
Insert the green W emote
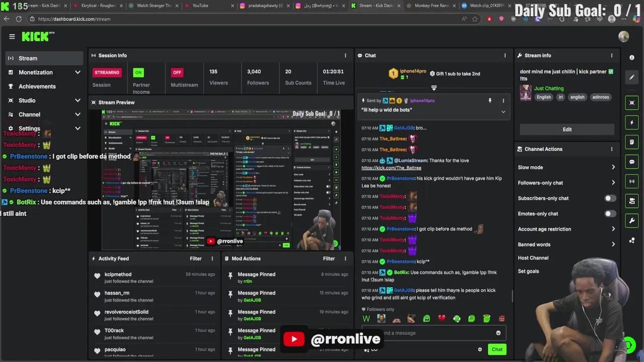pos(366,318)
